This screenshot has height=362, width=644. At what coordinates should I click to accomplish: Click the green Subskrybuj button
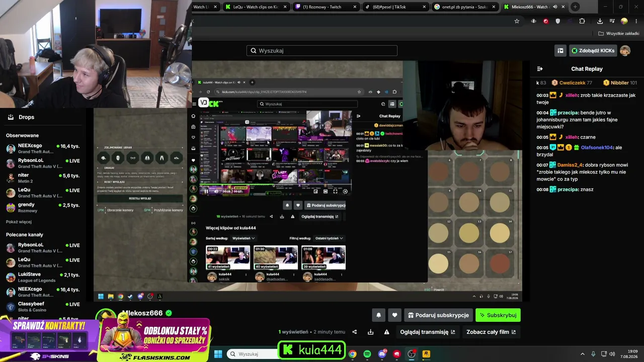tap(498, 315)
